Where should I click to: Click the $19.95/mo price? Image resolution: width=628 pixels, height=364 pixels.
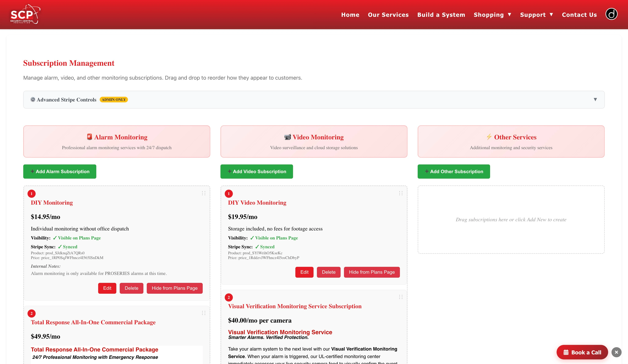click(242, 217)
